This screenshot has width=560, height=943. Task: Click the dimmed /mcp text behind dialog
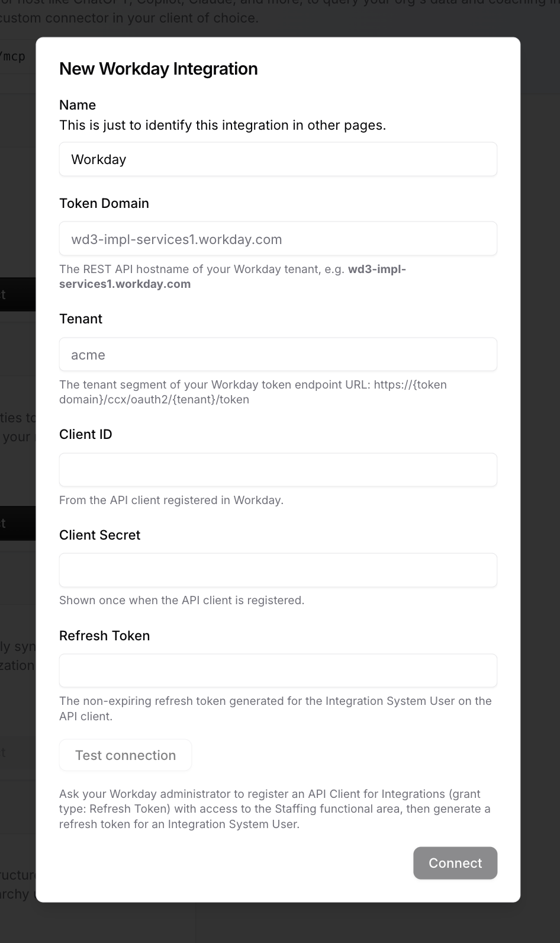click(13, 56)
